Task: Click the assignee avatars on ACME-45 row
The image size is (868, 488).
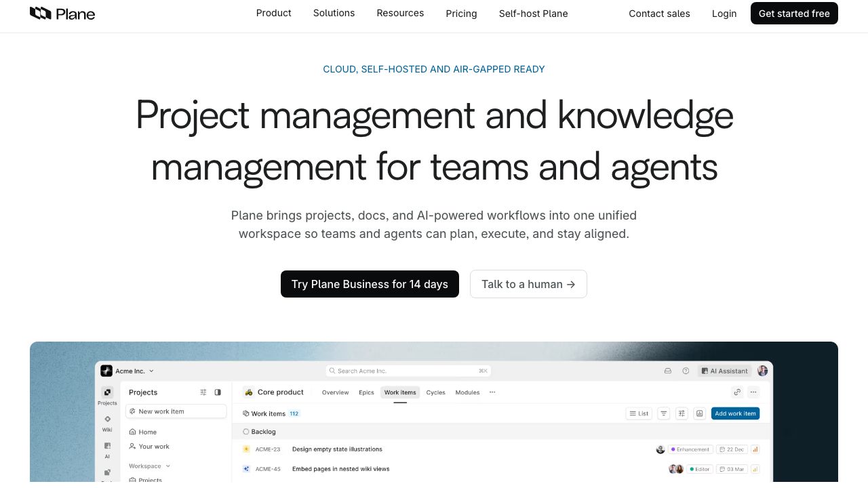Action: coord(676,469)
